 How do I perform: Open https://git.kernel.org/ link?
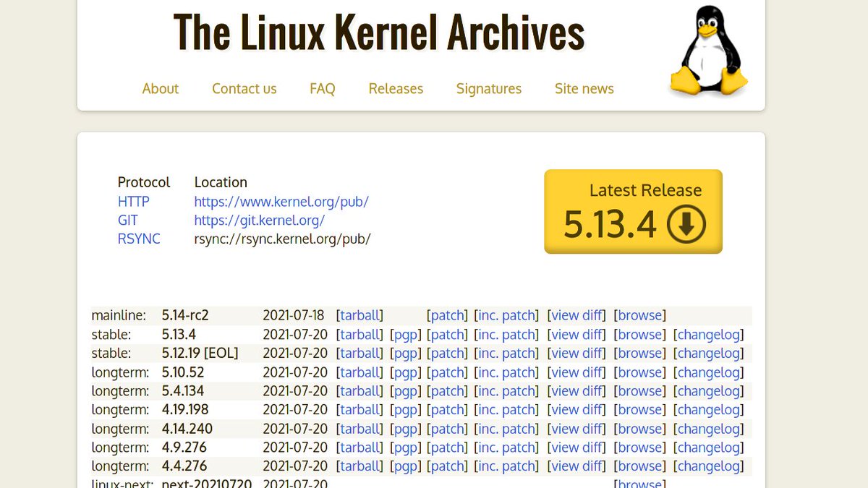[x=260, y=221]
